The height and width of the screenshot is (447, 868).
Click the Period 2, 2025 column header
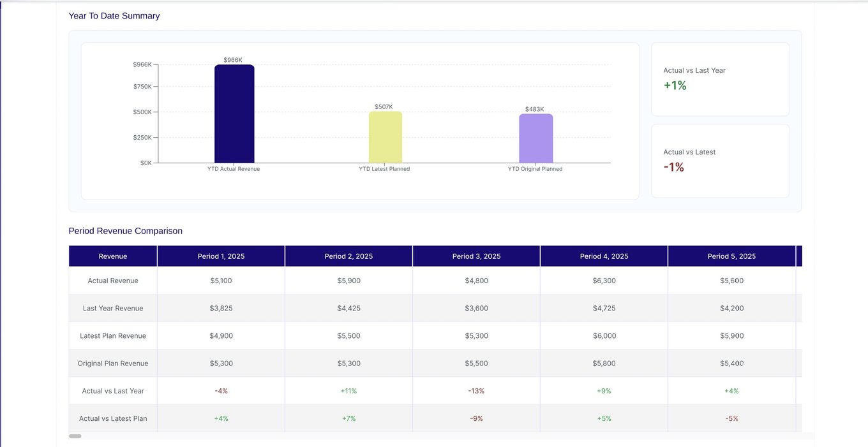(349, 256)
